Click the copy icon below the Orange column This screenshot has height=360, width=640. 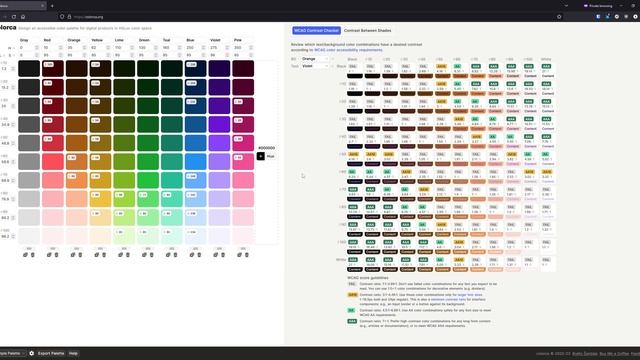pos(73,255)
